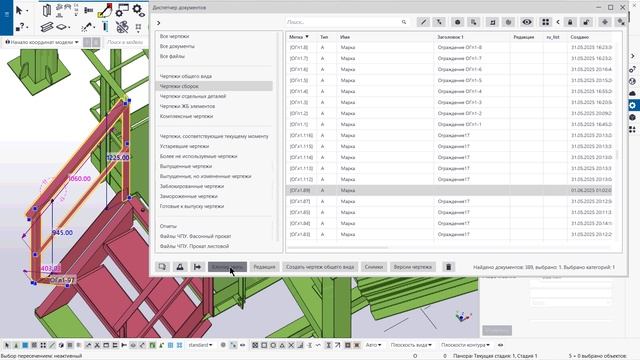
Task: Toggle the crossed-box snap switch in the bottom toolbar
Action: pyautogui.click(x=255, y=345)
